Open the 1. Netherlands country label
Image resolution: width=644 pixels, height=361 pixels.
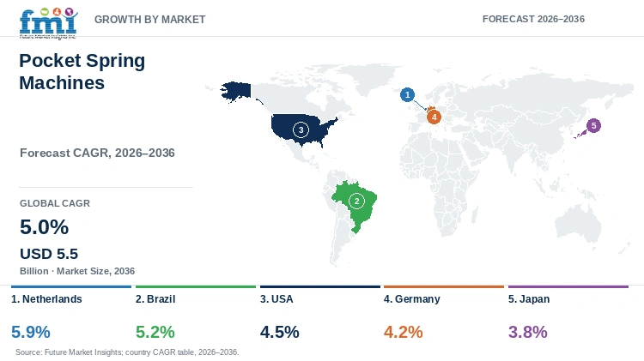(46, 299)
